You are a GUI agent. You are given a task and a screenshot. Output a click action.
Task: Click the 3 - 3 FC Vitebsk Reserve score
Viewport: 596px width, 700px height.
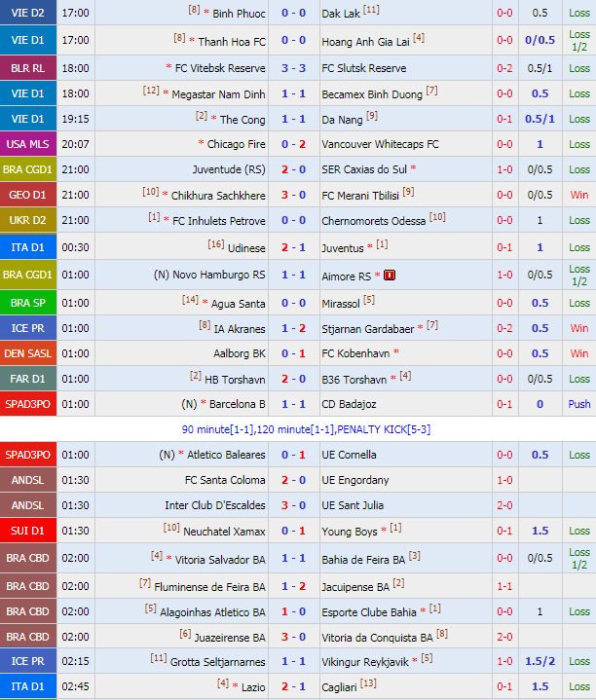pyautogui.click(x=293, y=68)
